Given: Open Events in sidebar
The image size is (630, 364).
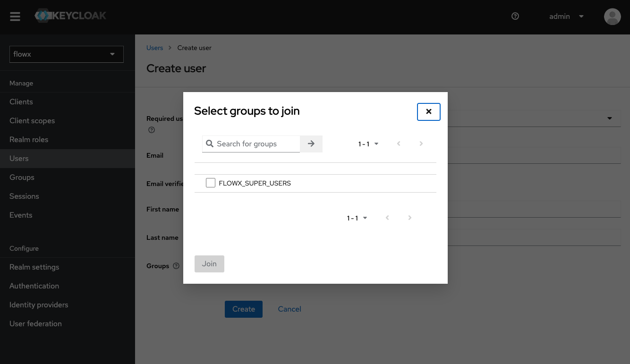Looking at the screenshot, I should 68,215.
